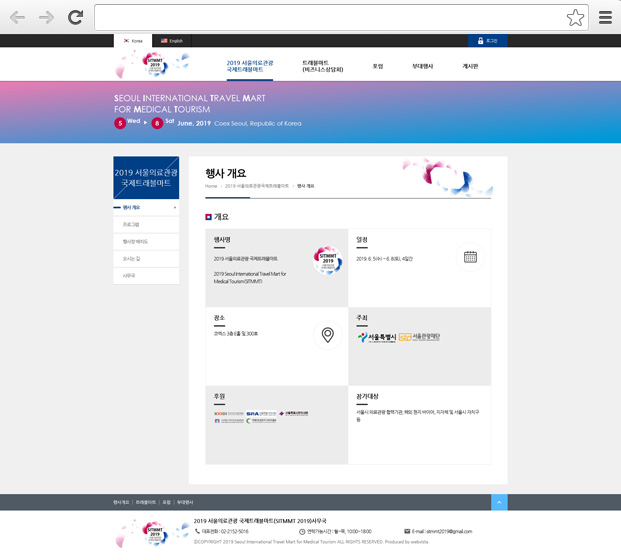Go forward using the browser forward arrow
The width and height of the screenshot is (621, 560).
click(x=46, y=17)
